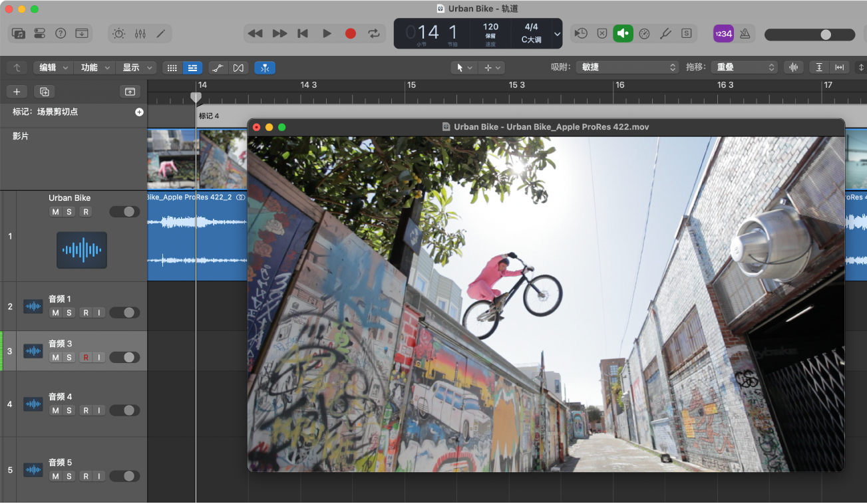Viewport: 867px width, 504px height.
Task: Mute the Urban Bike track
Action: click(55, 211)
